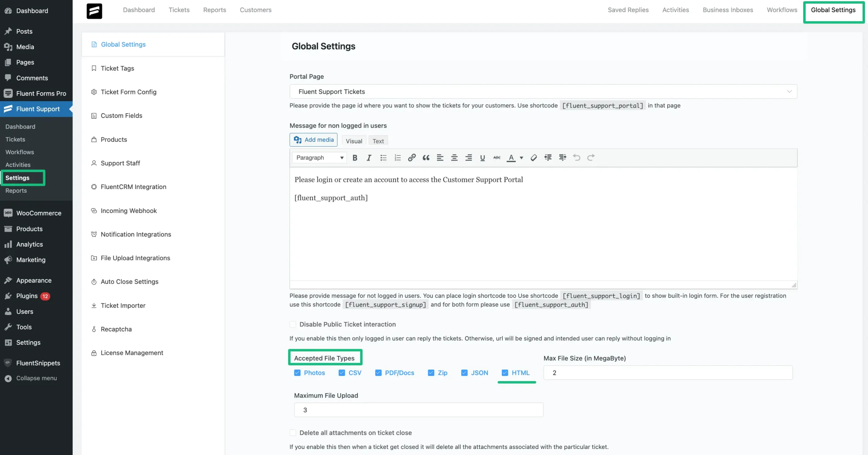This screenshot has height=455, width=868.
Task: Open the Paragraph format dropdown
Action: click(x=319, y=157)
